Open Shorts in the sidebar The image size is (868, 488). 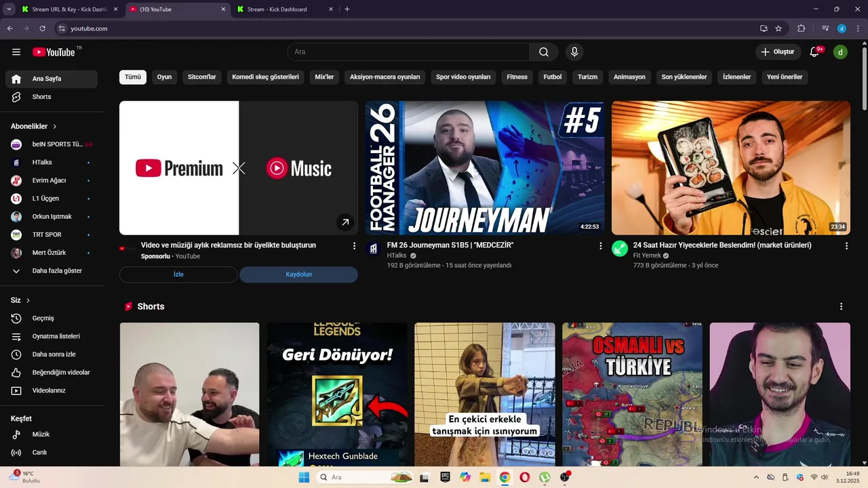tap(52, 97)
